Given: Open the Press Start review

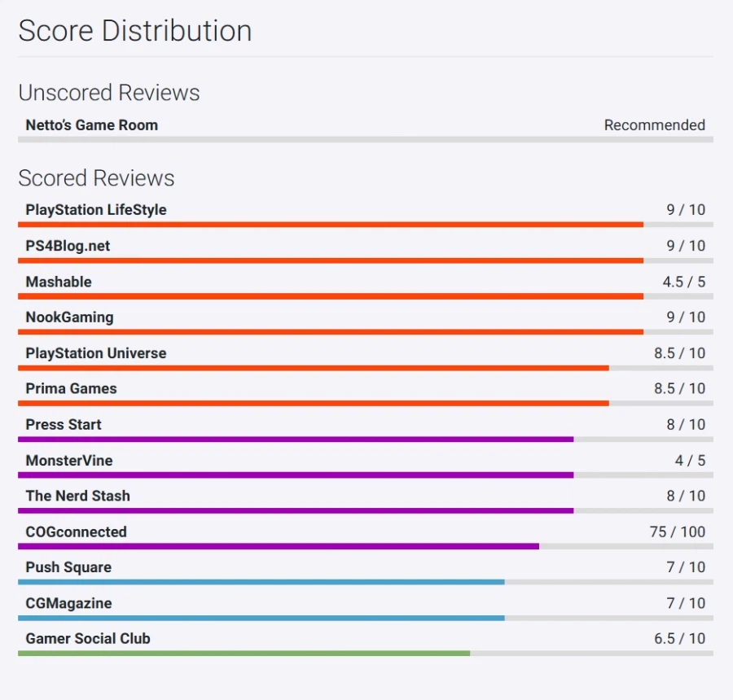Looking at the screenshot, I should coord(64,425).
